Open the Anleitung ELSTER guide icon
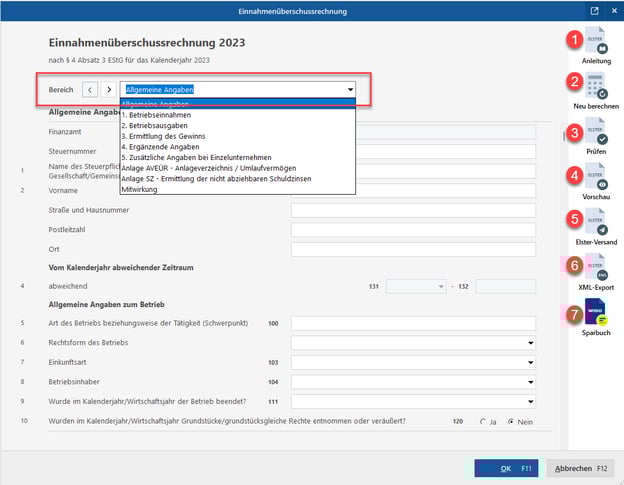Viewport: 624px width, 485px height. tap(597, 40)
